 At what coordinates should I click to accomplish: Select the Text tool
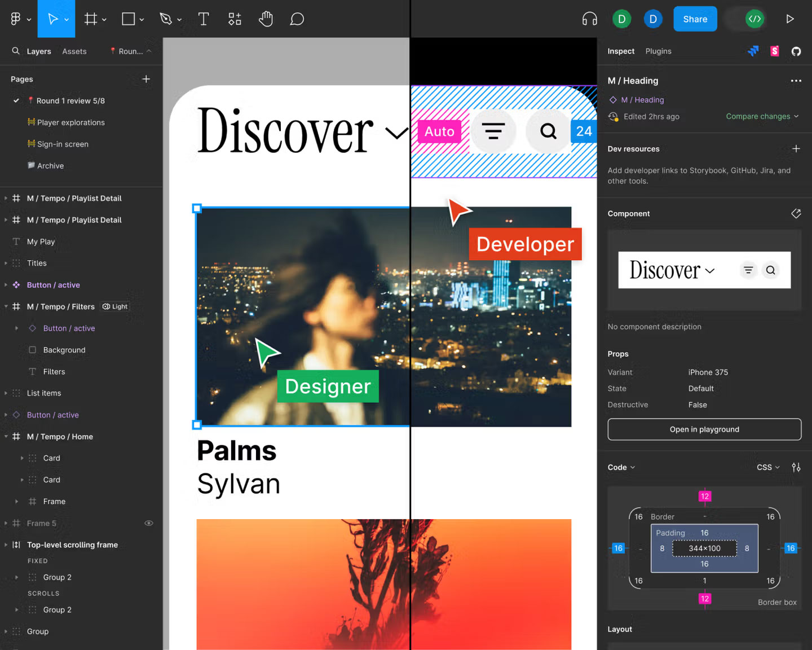pyautogui.click(x=204, y=19)
